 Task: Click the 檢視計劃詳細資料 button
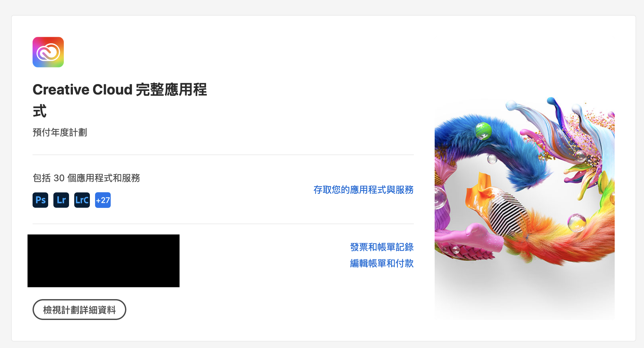pos(79,310)
